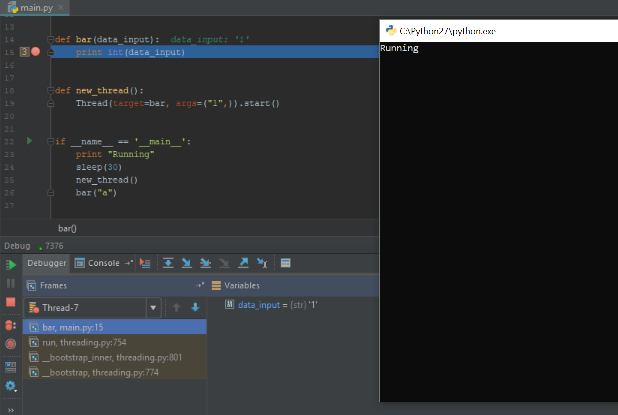
Task: Open Evaluate Expression calculator icon
Action: 286,263
